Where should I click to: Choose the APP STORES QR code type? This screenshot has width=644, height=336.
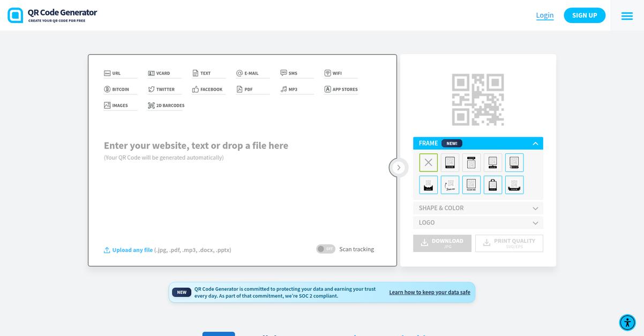[341, 89]
